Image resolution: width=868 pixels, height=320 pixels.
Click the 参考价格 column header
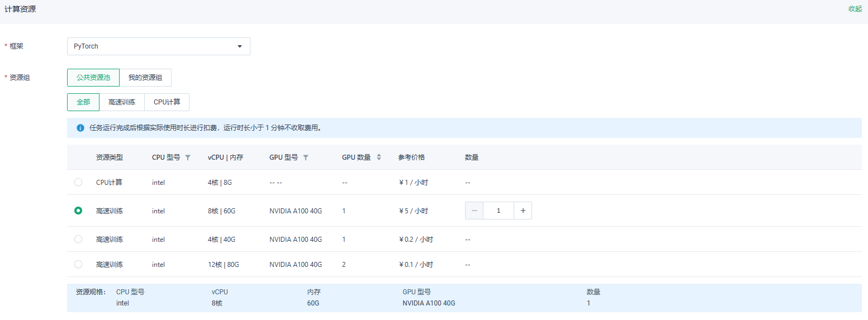point(411,157)
